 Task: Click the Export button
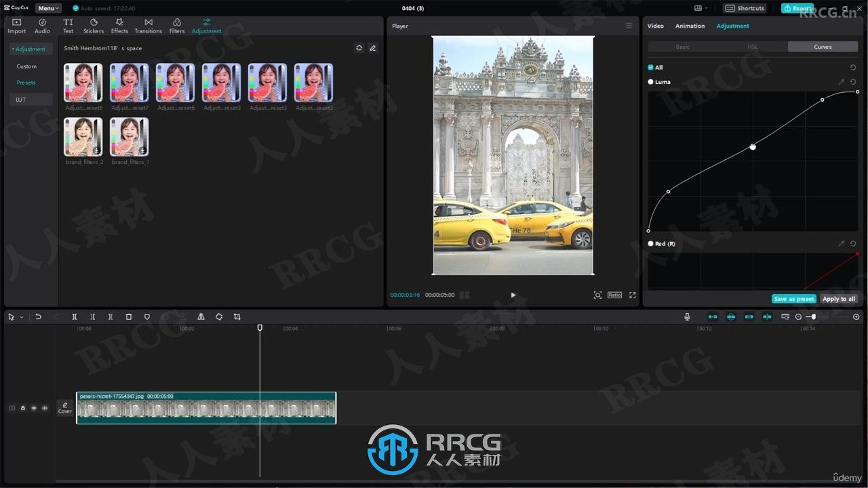(797, 8)
